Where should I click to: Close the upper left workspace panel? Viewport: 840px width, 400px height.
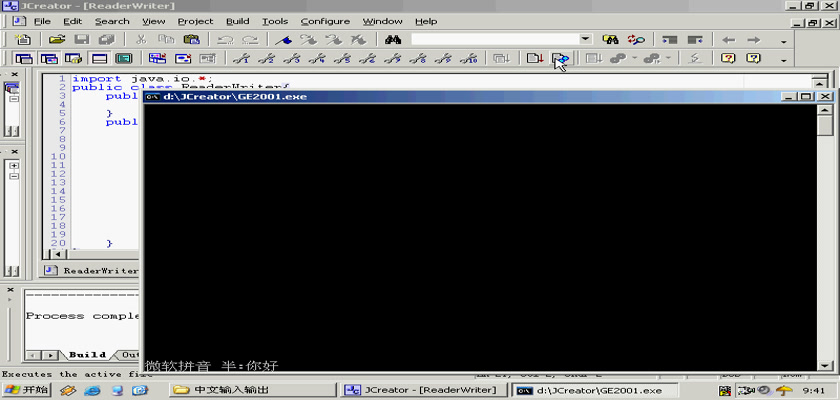coord(14,74)
